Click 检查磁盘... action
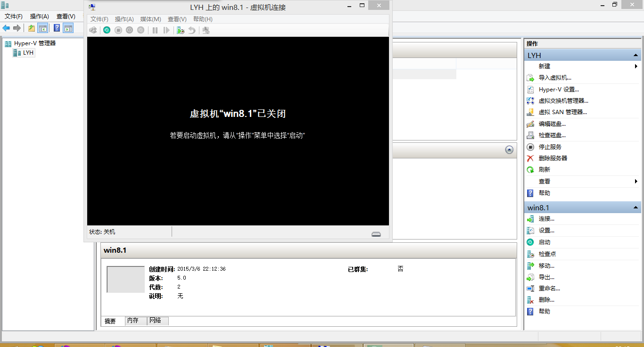 [552, 135]
